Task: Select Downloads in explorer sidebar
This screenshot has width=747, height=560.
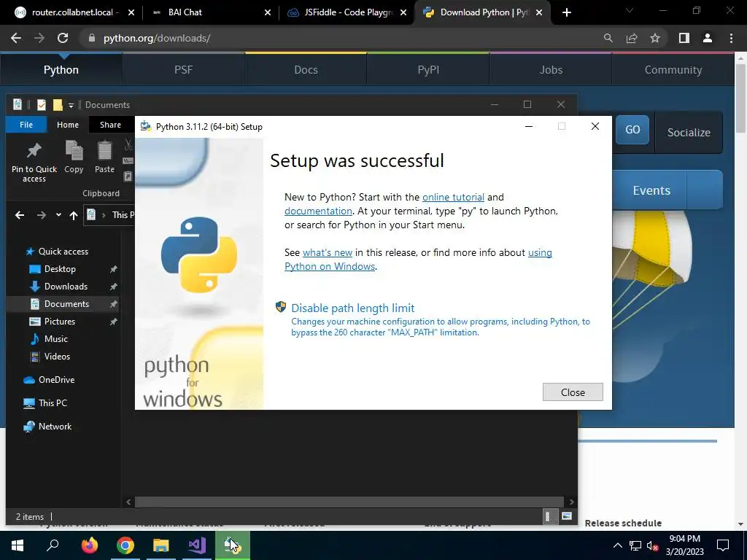Action: coord(66,287)
